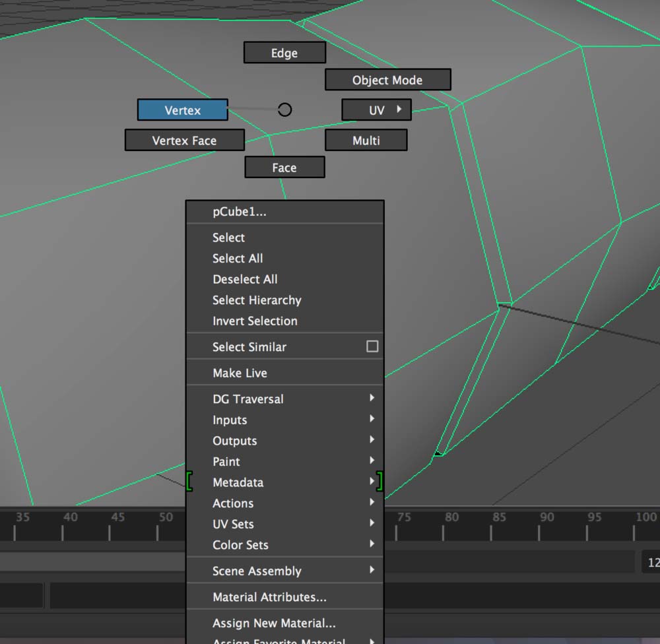Choose Deselect All

pyautogui.click(x=285, y=279)
